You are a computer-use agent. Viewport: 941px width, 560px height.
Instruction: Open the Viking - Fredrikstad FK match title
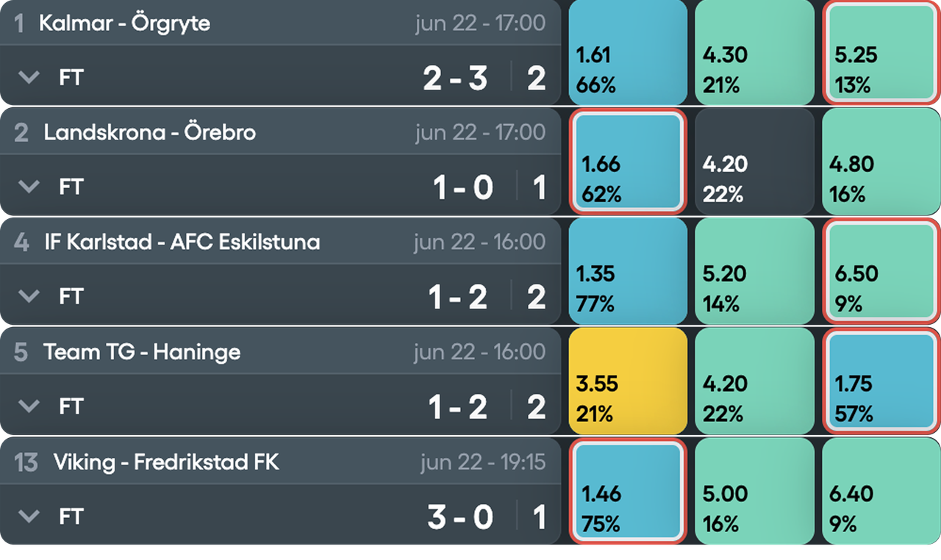click(x=166, y=462)
